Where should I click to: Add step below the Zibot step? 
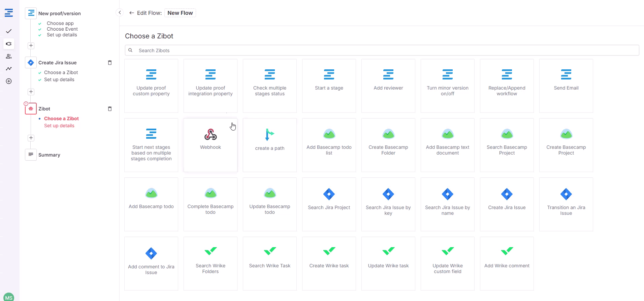coord(31,138)
